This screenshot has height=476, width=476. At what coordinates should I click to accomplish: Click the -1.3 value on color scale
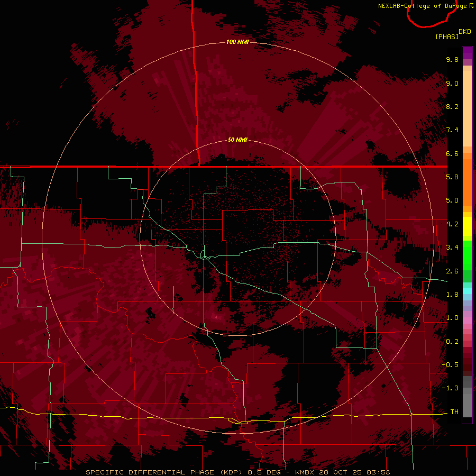(x=450, y=388)
